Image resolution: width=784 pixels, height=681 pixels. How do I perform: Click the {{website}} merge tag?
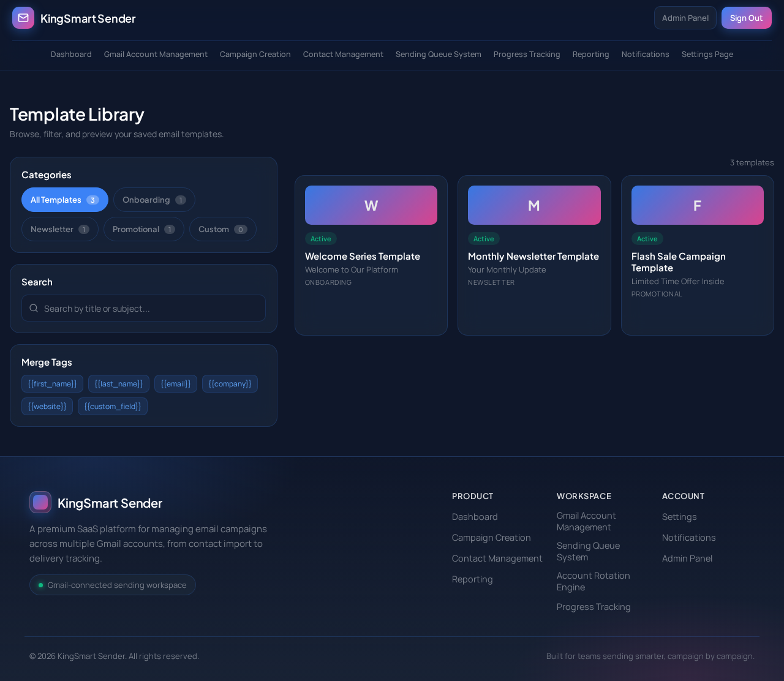[x=47, y=406]
